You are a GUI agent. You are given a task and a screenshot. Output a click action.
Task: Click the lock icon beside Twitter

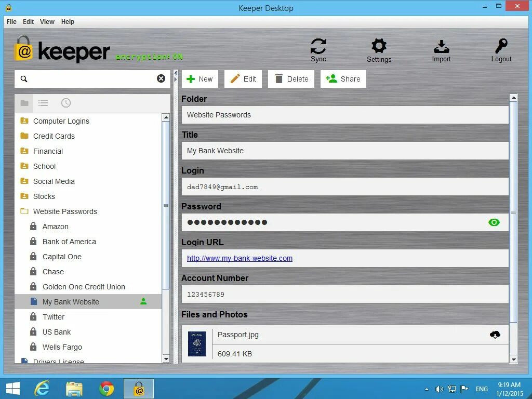[33, 316]
